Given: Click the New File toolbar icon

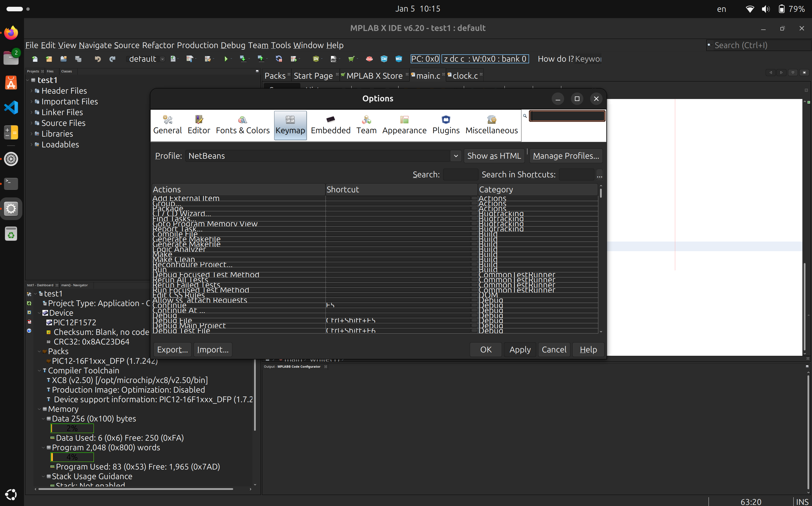Looking at the screenshot, I should [x=35, y=59].
